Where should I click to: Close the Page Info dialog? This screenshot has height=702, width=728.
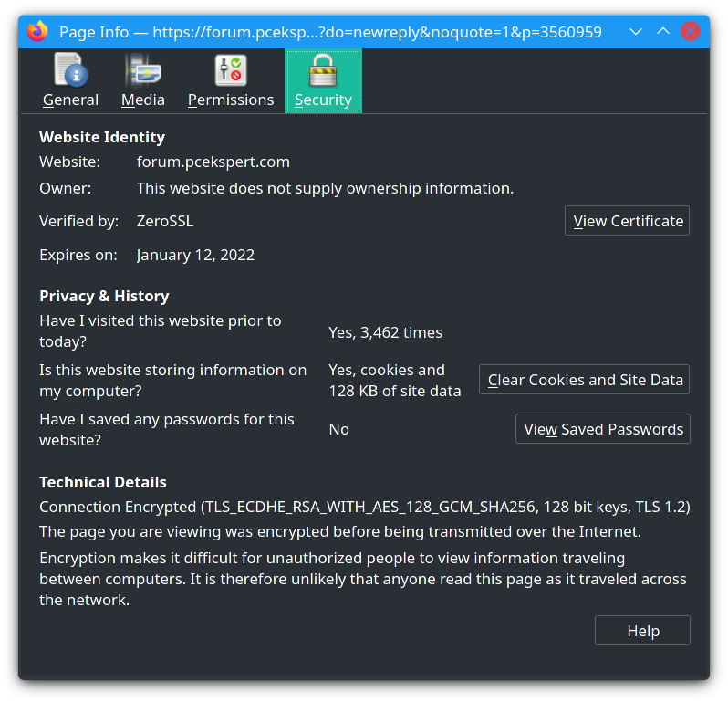691,32
